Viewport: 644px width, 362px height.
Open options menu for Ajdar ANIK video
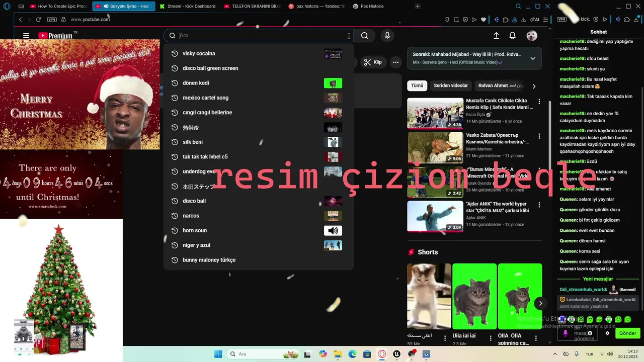(x=539, y=205)
